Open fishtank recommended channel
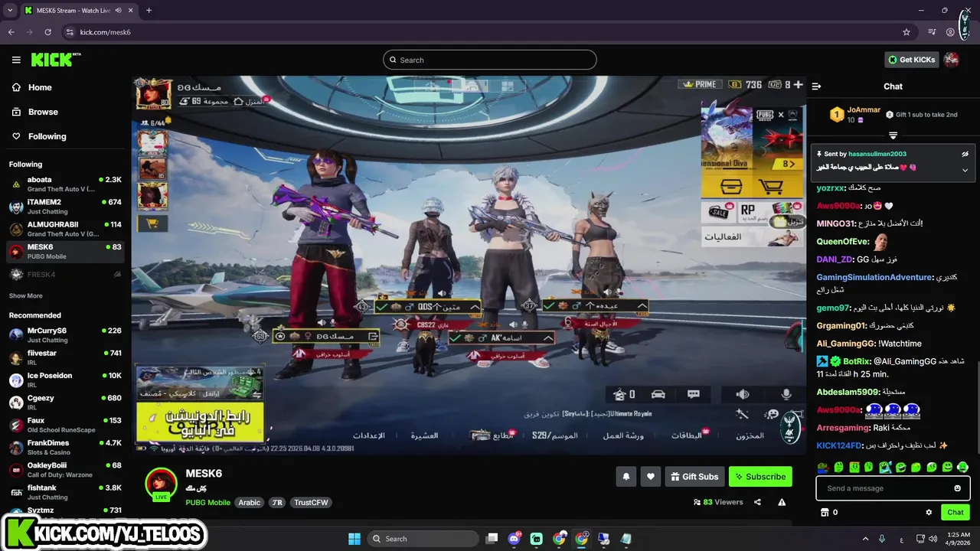 point(65,492)
